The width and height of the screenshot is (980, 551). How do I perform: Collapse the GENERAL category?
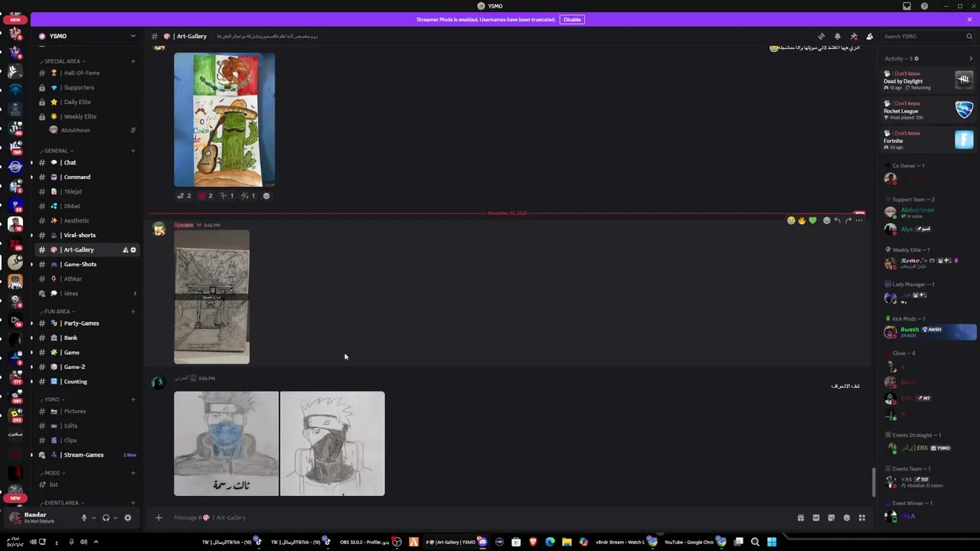tap(57, 151)
